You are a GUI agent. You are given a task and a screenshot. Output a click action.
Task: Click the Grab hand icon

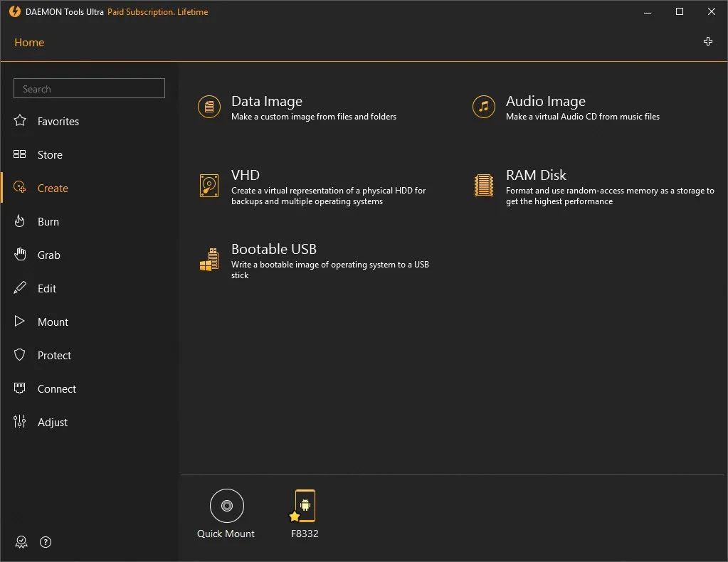pos(20,254)
